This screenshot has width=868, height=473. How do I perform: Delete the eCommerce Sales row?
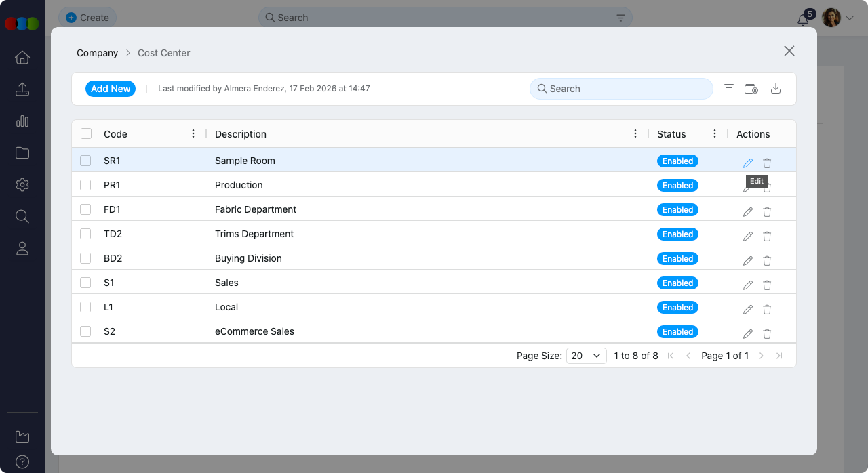767,333
